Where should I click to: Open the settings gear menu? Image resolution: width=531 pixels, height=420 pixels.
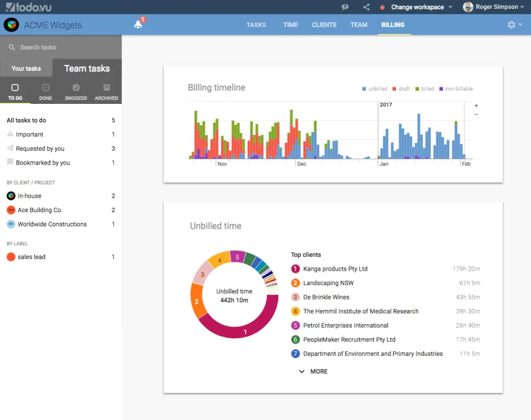click(x=511, y=25)
